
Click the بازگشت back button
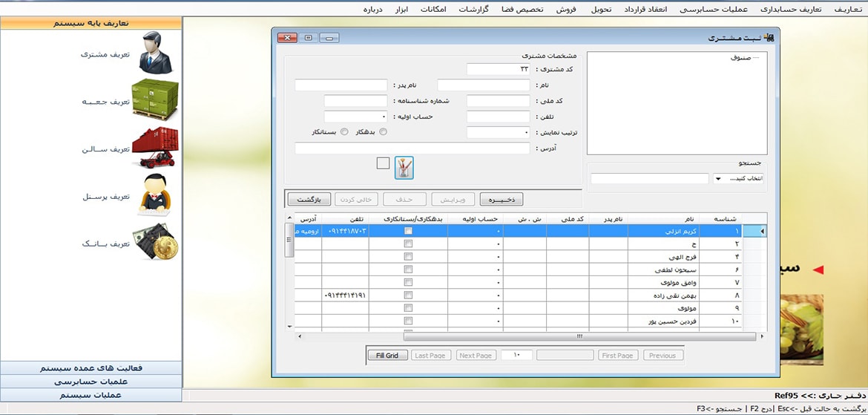point(309,199)
